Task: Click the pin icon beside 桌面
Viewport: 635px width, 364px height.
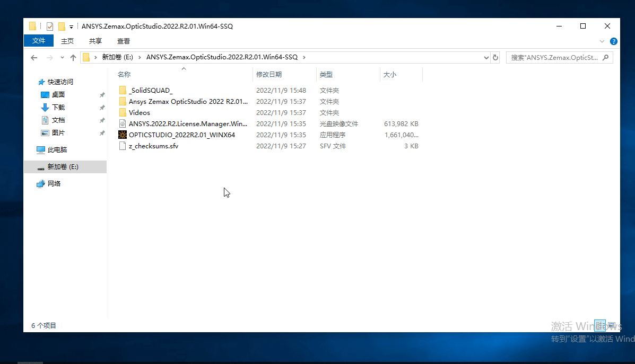Action: 102,95
